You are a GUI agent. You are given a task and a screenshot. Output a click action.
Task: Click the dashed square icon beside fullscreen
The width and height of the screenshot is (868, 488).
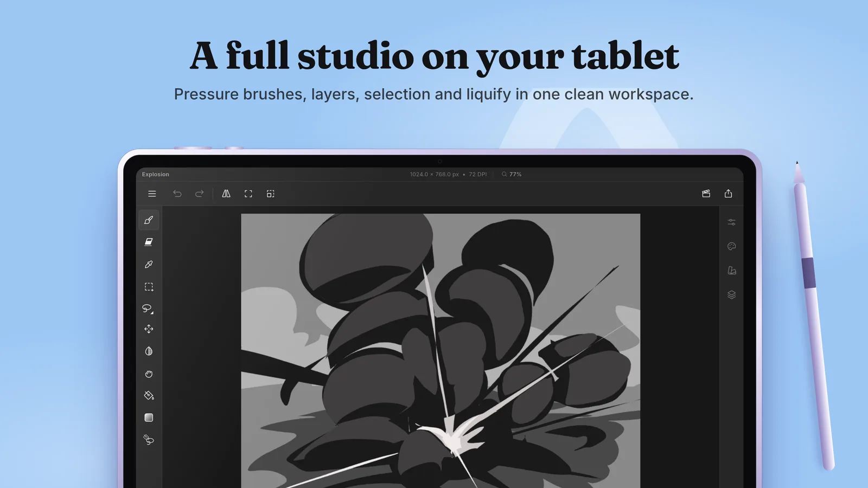(271, 194)
